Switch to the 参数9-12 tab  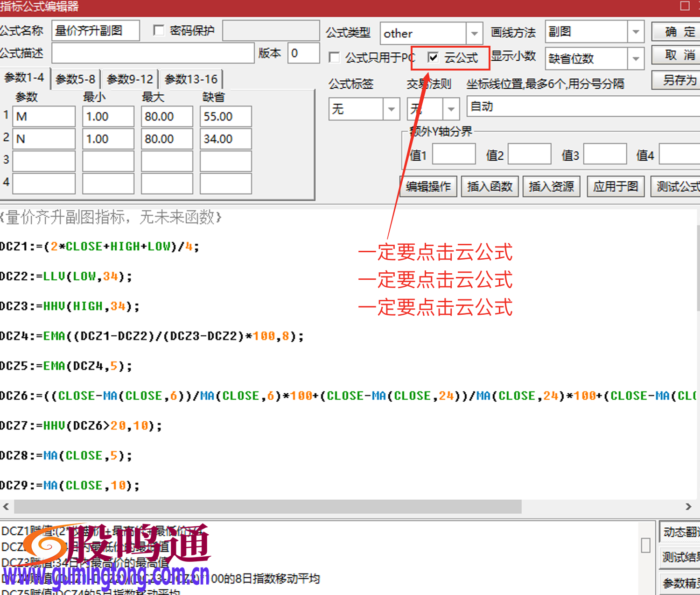pyautogui.click(x=130, y=78)
